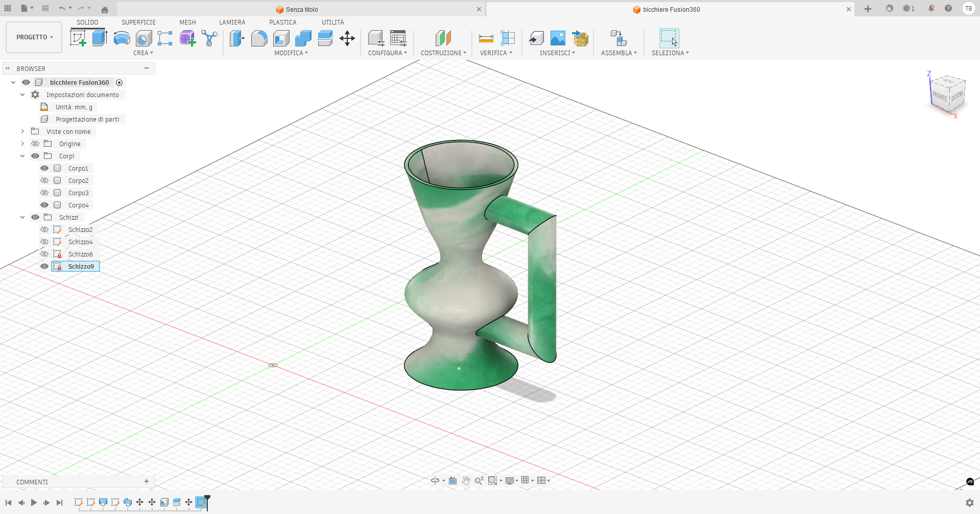This screenshot has height=514, width=980.
Task: Collapse the Corpi folder
Action: 22,156
